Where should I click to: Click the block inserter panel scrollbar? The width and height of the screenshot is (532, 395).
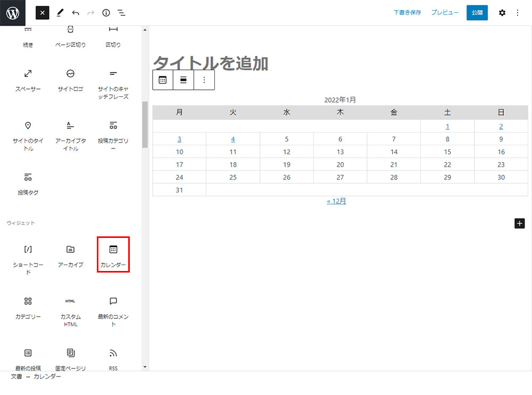point(145,124)
